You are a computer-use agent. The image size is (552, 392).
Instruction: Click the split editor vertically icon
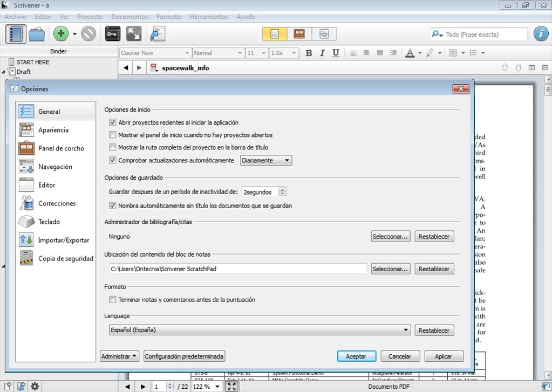(531, 67)
